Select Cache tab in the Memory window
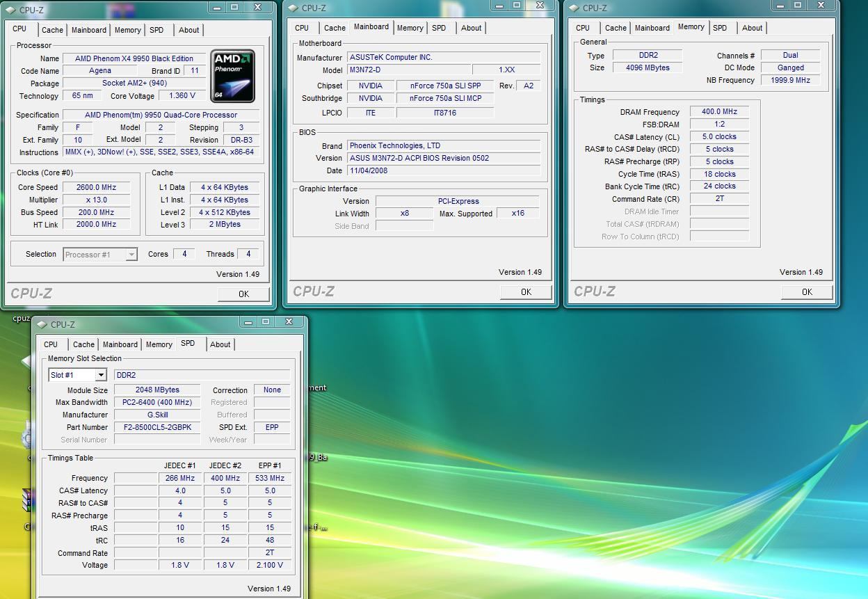Viewport: 868px width, 599px height. (616, 28)
